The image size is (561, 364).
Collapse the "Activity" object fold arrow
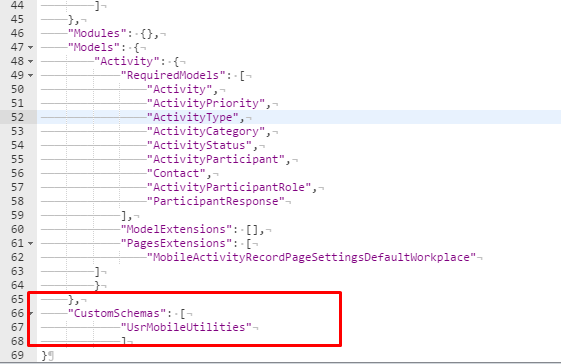(x=30, y=62)
